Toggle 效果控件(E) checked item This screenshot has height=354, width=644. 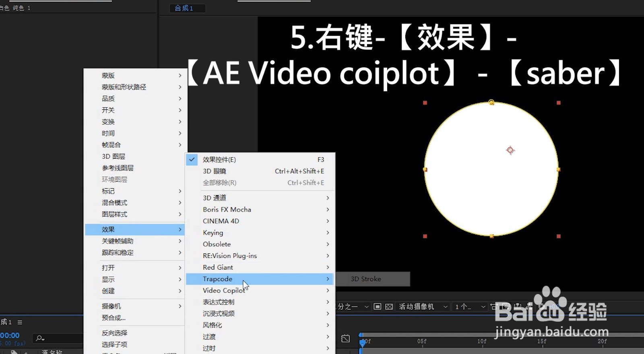[x=260, y=160]
